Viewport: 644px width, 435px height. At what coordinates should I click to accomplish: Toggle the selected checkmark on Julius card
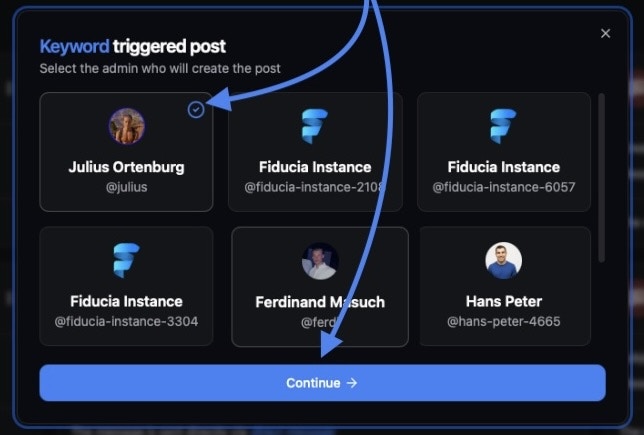tap(196, 110)
